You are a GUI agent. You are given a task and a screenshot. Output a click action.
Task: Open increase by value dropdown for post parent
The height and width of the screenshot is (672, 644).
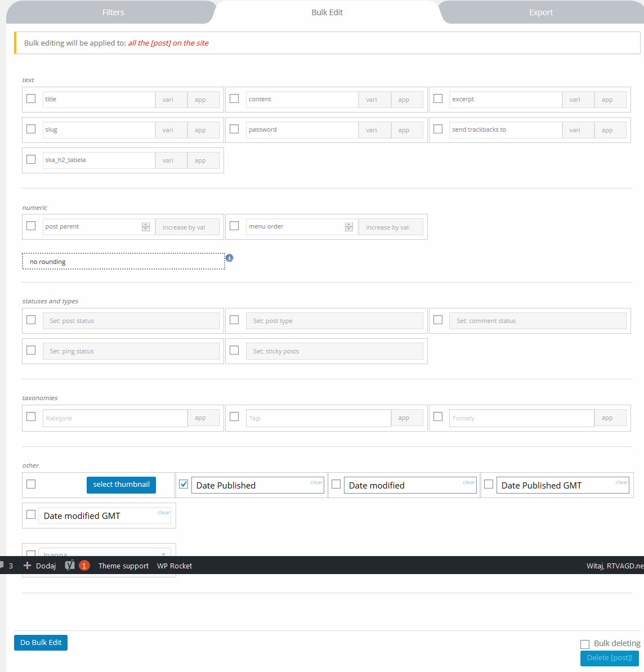[187, 227]
